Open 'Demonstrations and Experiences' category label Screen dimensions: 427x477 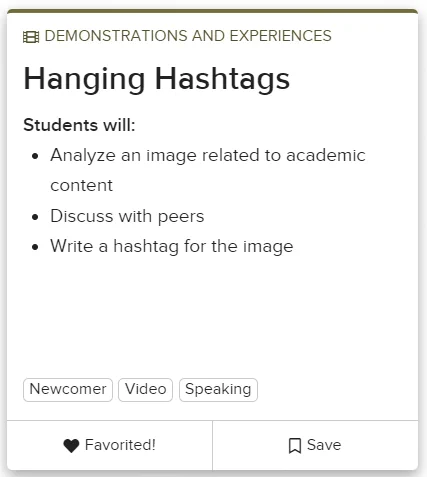tap(188, 36)
